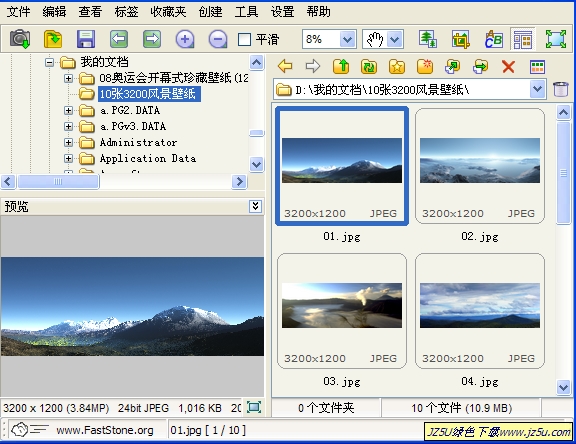Image resolution: width=576 pixels, height=444 pixels.
Task: Go up one folder level icon
Action: [x=341, y=66]
